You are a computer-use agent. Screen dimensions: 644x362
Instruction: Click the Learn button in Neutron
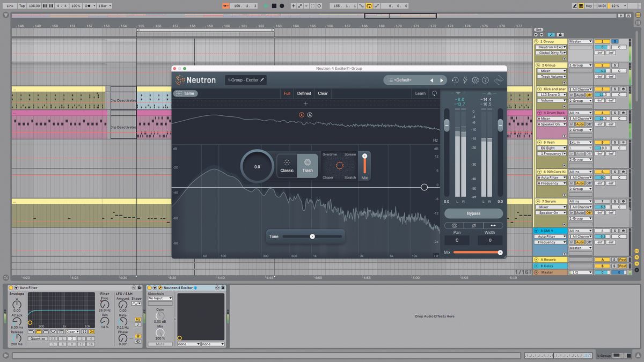point(421,93)
